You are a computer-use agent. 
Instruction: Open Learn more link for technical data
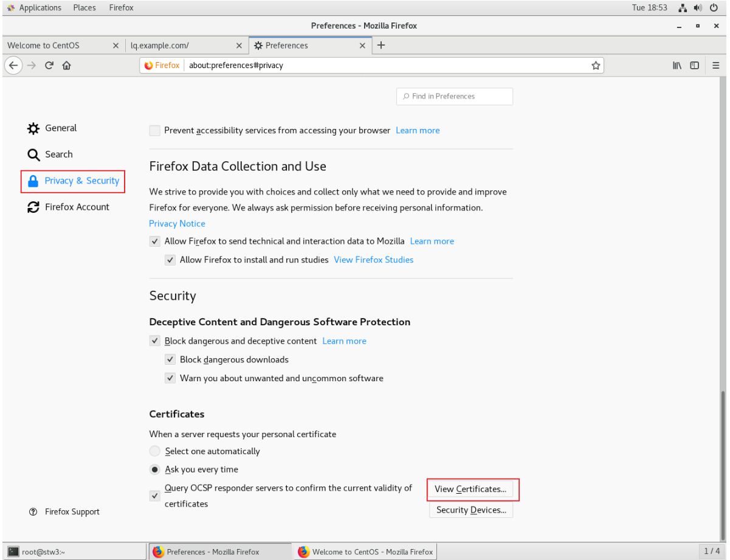[432, 241]
